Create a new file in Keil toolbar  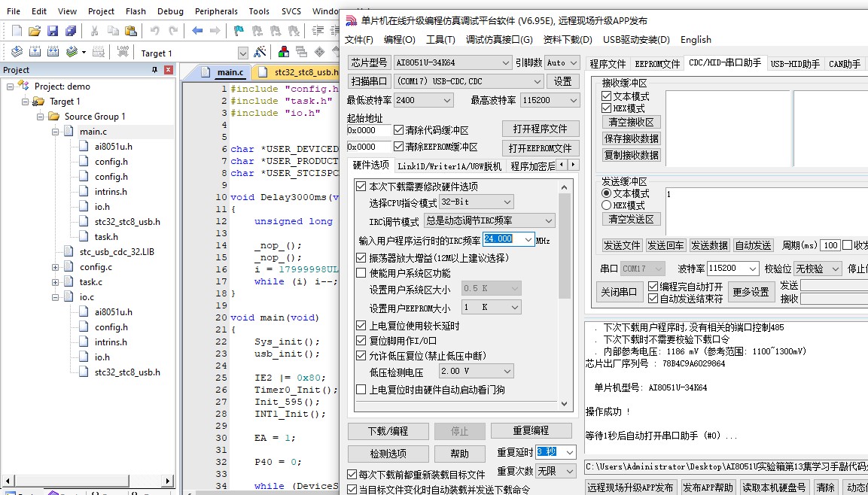[x=17, y=30]
